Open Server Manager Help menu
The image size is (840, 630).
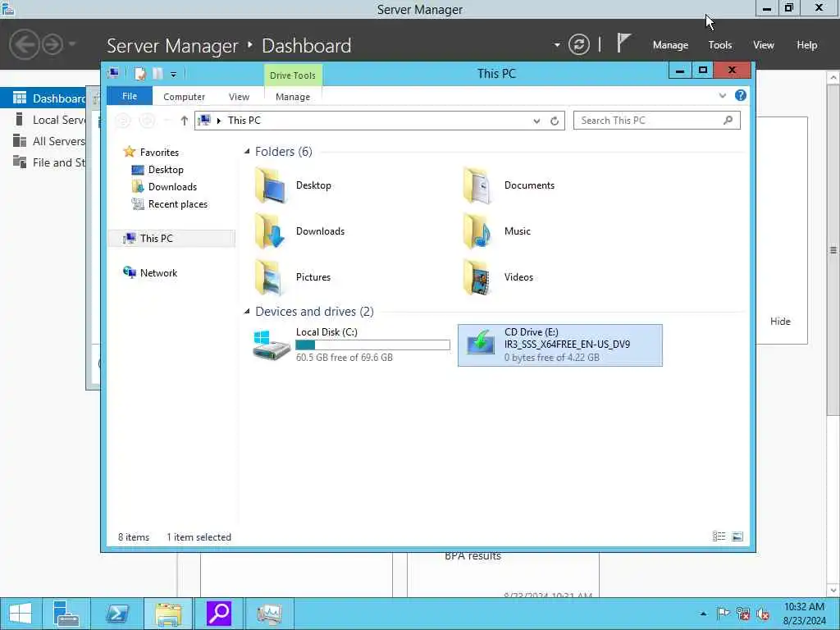(807, 45)
